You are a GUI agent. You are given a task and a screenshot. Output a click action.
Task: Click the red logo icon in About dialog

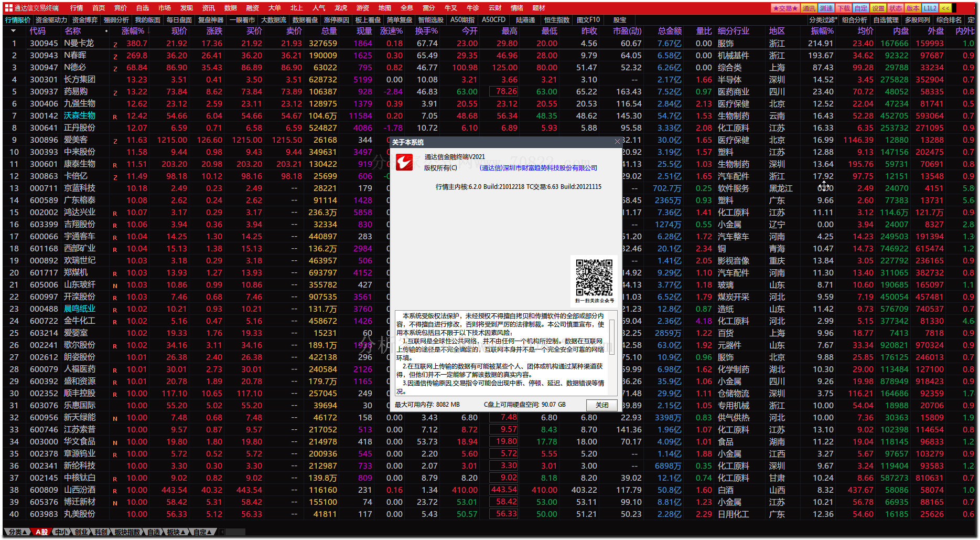tap(404, 162)
